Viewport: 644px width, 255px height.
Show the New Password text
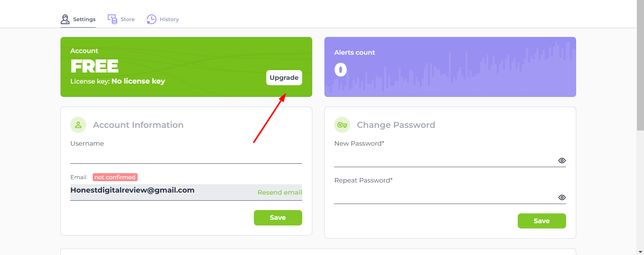click(562, 160)
